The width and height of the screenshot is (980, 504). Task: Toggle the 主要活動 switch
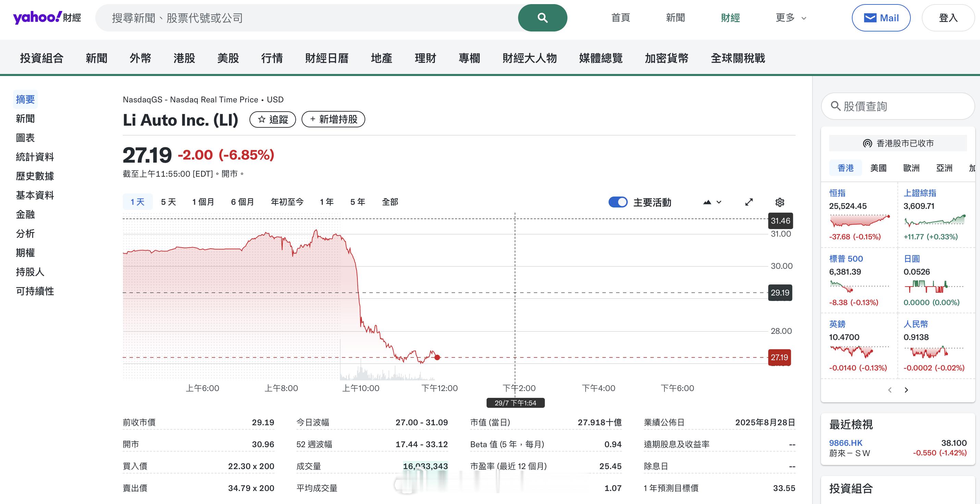[618, 202]
